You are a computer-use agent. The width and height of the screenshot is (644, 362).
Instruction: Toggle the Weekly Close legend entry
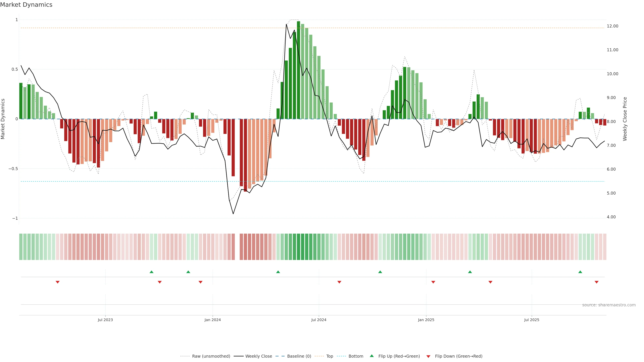[x=258, y=356]
